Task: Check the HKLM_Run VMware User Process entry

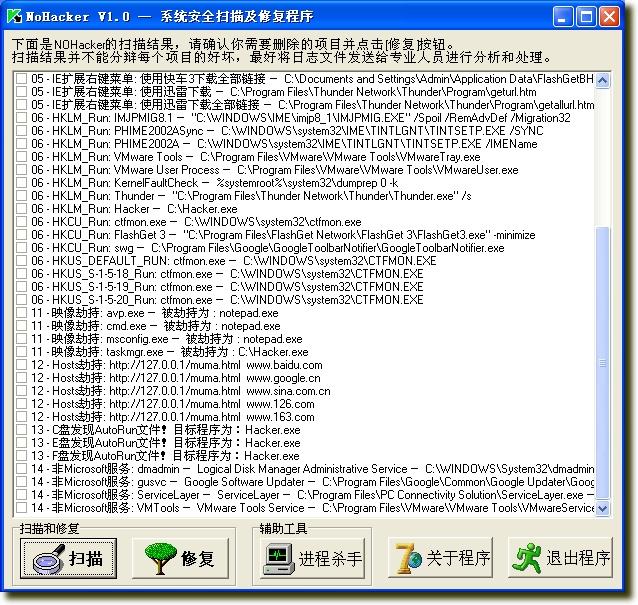Action: pos(21,170)
